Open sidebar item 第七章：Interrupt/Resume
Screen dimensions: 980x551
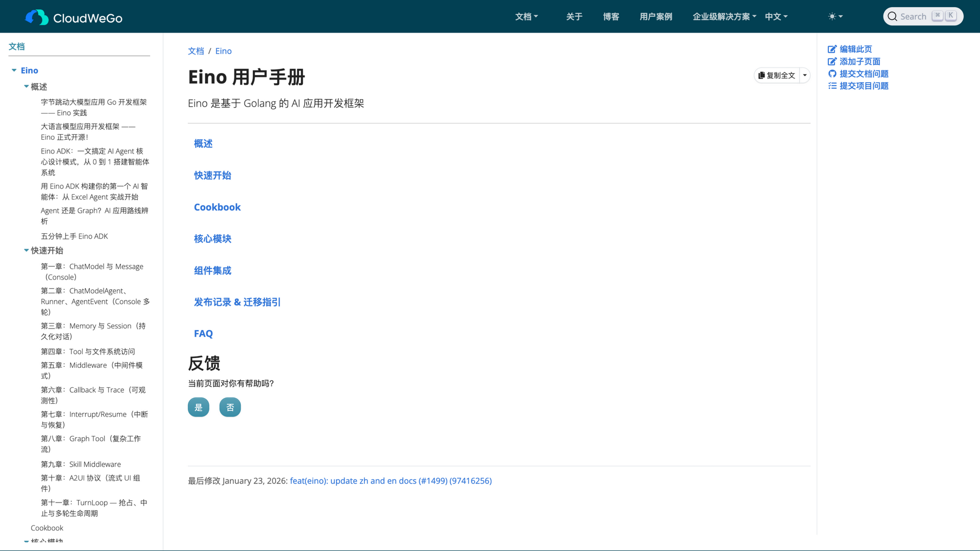tap(94, 419)
